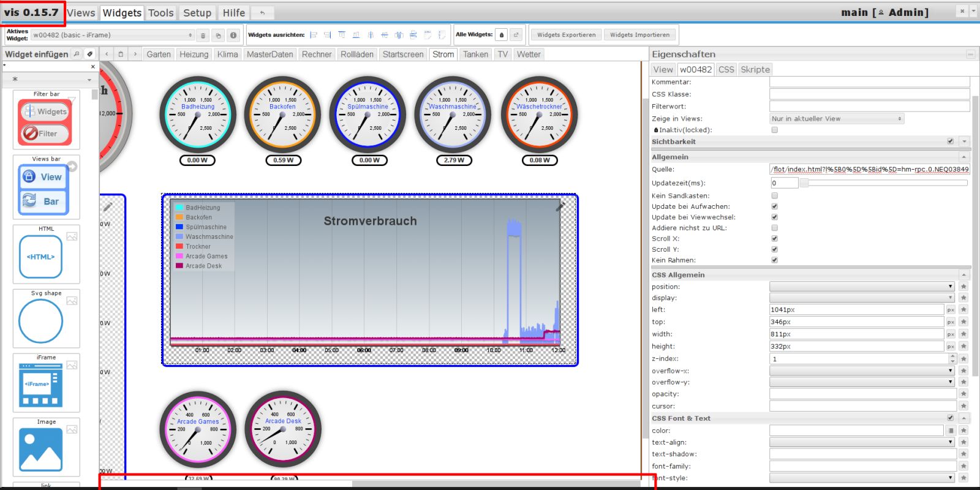Click the pencil edit icon on the chart

[x=559, y=207]
